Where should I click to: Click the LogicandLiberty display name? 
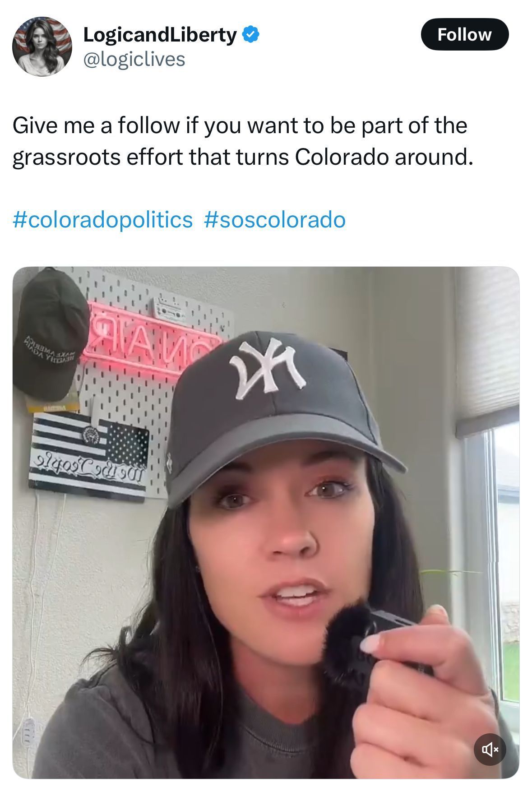[160, 35]
